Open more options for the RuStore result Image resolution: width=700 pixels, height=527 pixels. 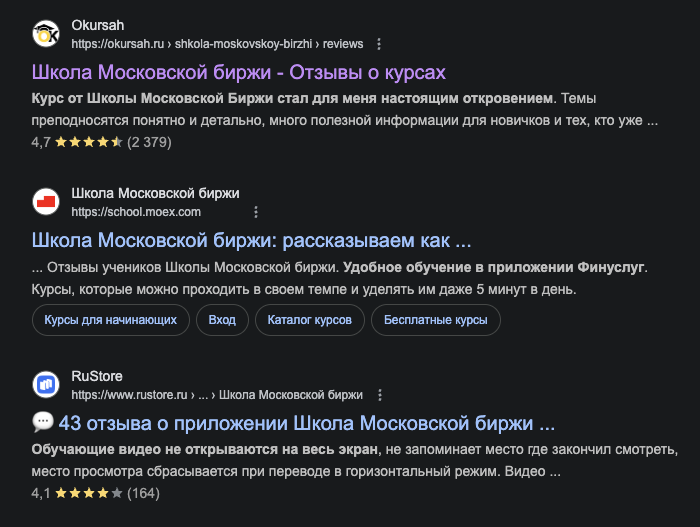click(379, 395)
